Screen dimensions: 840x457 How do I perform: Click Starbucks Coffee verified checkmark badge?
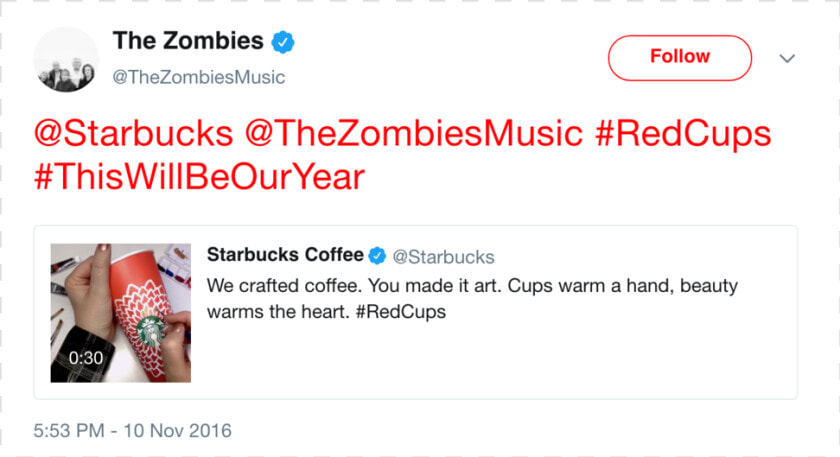(377, 256)
